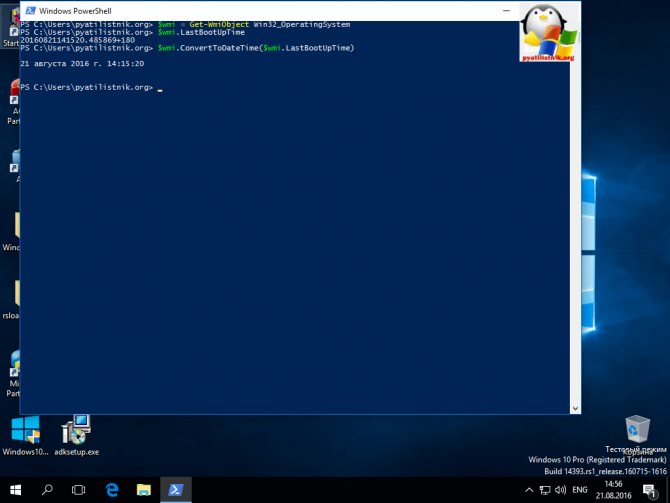Open File Explorer from the taskbar

pos(143,490)
